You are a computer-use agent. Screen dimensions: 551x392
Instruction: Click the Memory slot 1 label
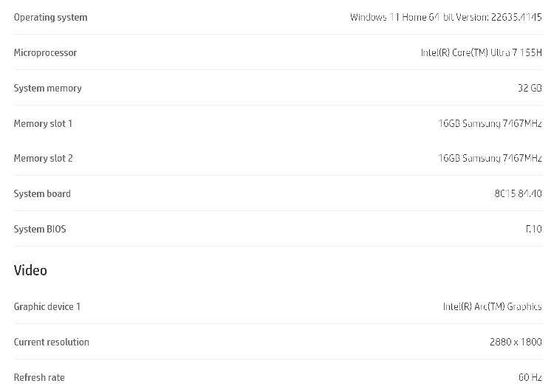[x=43, y=124]
